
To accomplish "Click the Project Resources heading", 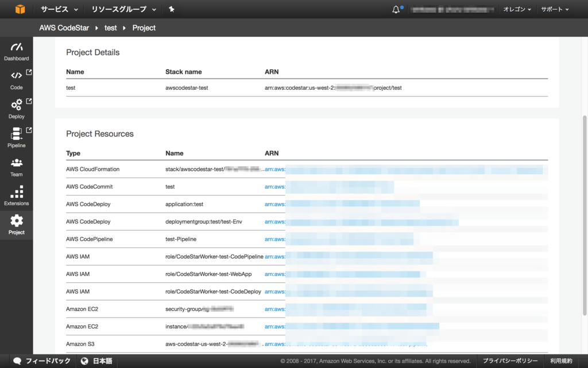I will coord(100,134).
